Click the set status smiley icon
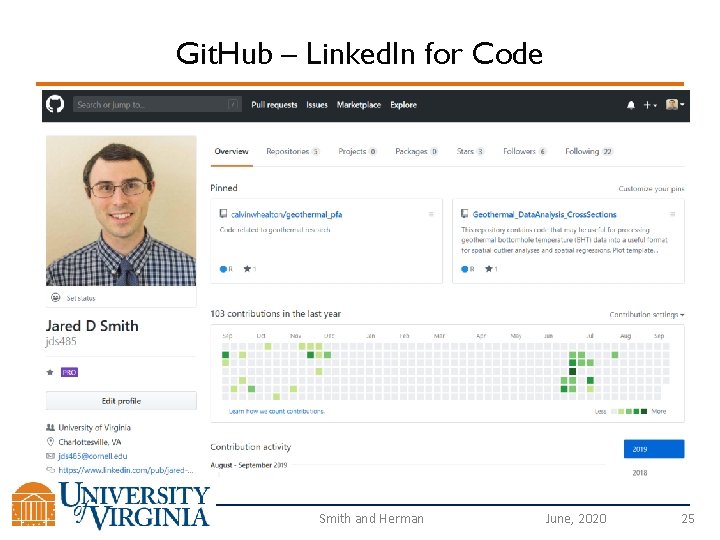 [56, 298]
